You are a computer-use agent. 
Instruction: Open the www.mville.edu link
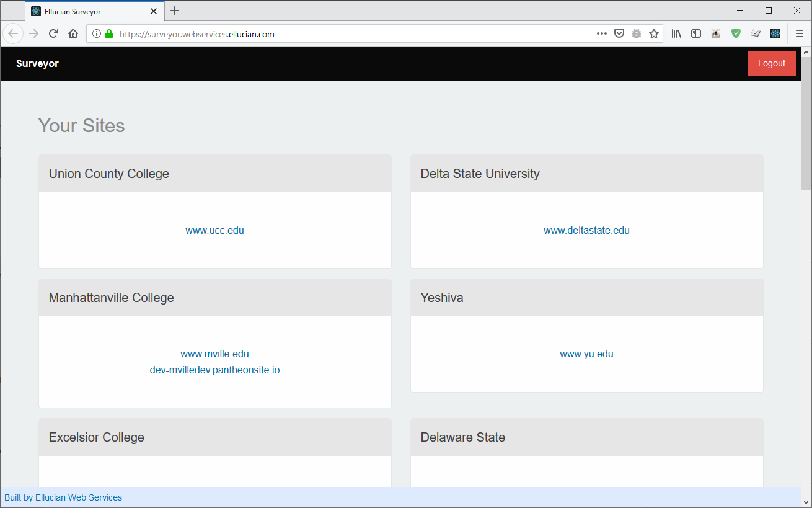point(214,354)
